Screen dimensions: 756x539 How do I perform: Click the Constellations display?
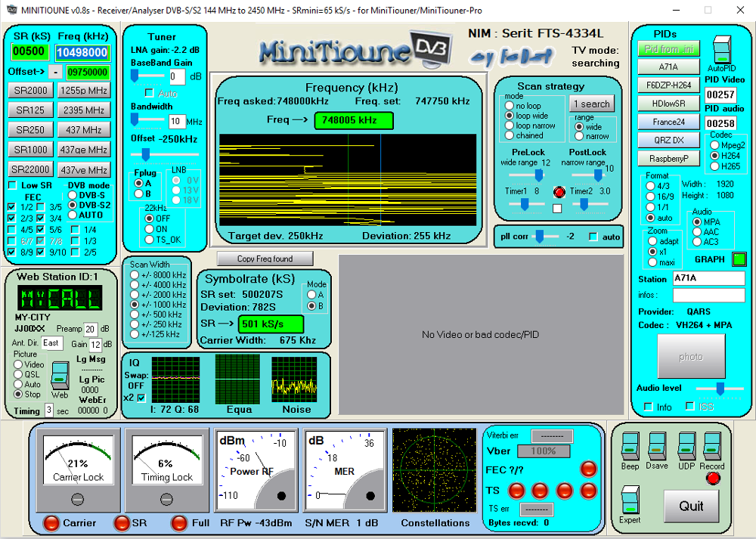[435, 470]
